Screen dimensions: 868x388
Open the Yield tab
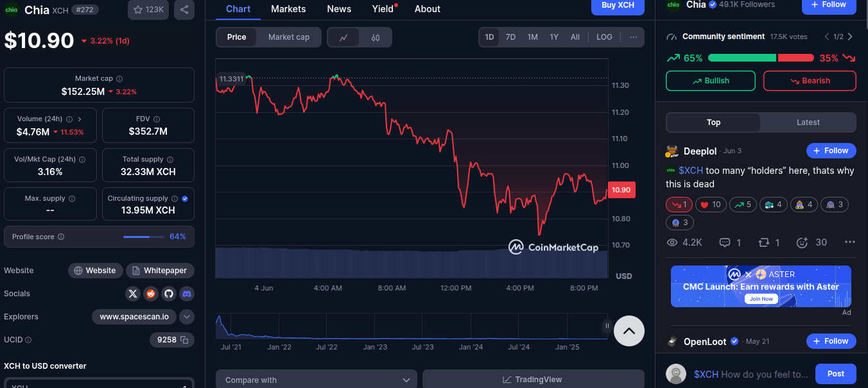click(383, 9)
